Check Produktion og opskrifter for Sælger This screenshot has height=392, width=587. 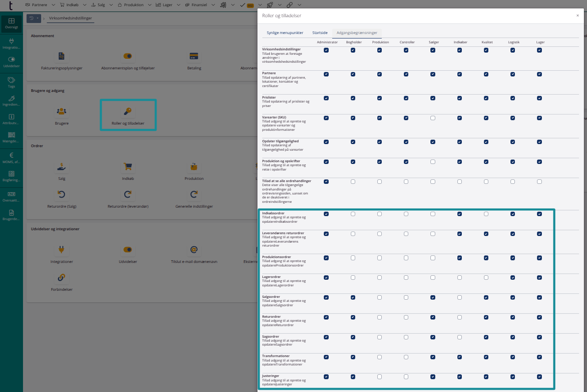pos(433,162)
